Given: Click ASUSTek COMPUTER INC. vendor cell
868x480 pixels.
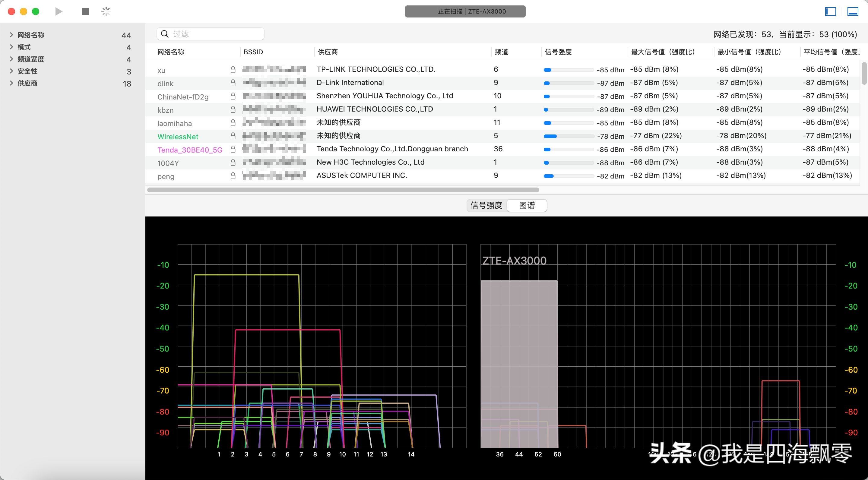Looking at the screenshot, I should (x=362, y=175).
